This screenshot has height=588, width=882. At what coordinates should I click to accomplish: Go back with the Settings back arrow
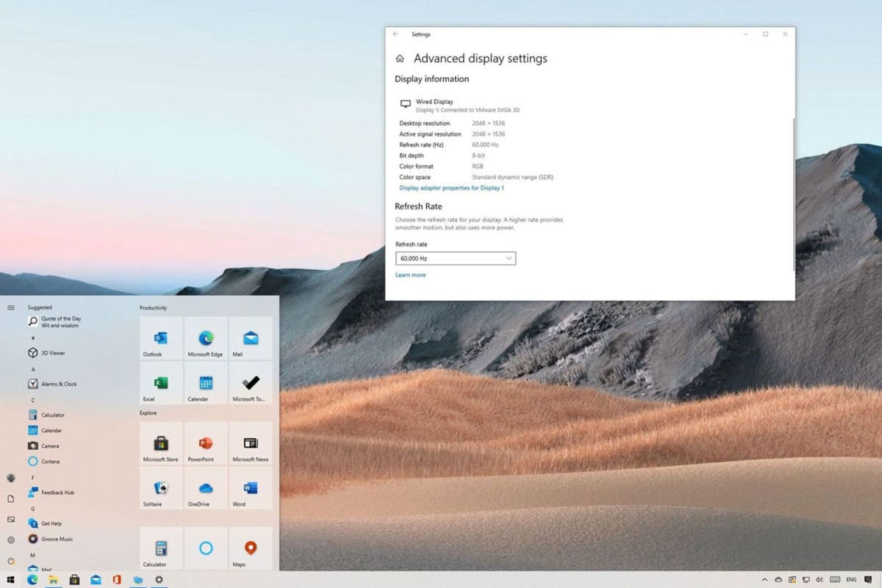(x=396, y=34)
